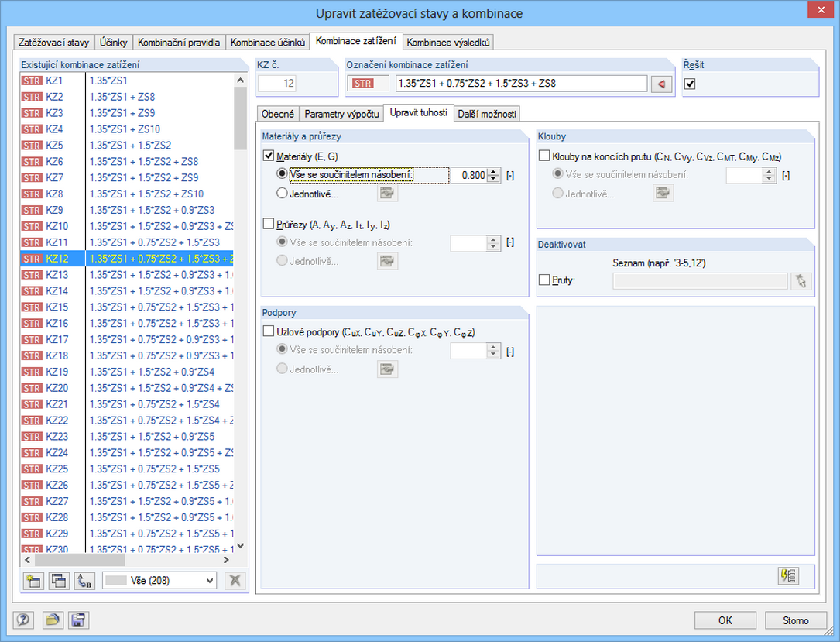Open the Další možnosti sub-tab
Screen dimensions: 840x642
487,114
